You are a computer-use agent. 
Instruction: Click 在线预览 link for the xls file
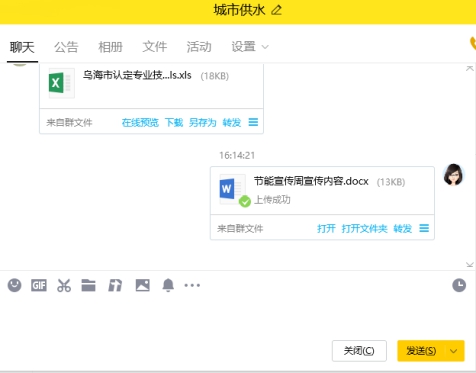(140, 123)
